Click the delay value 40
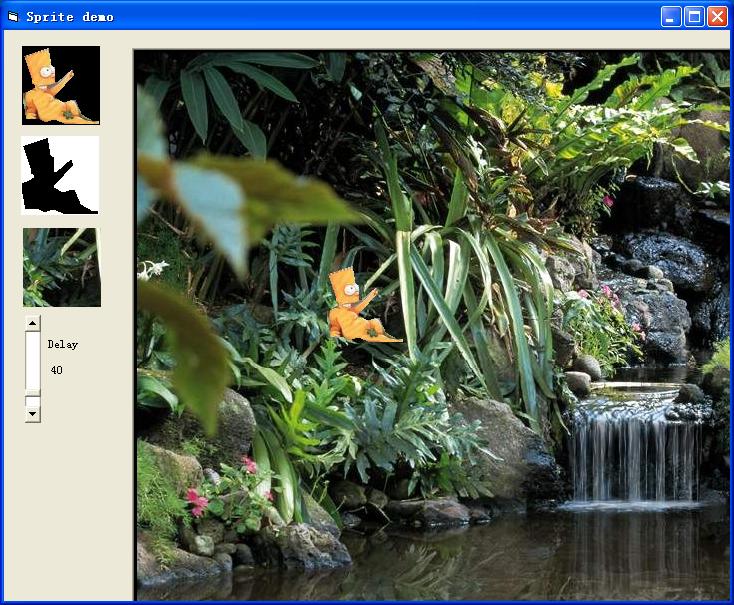 tap(57, 370)
